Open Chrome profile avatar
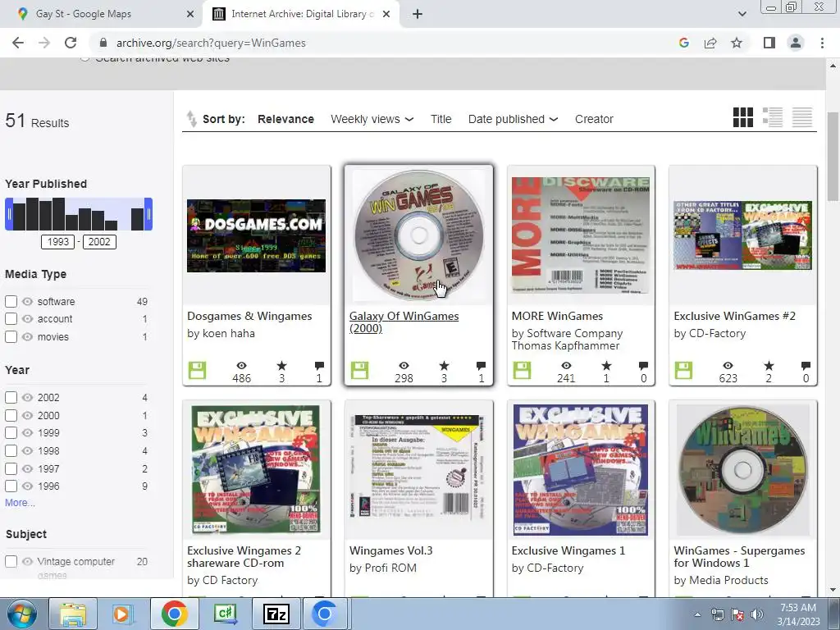Image resolution: width=840 pixels, height=630 pixels. pos(796,43)
